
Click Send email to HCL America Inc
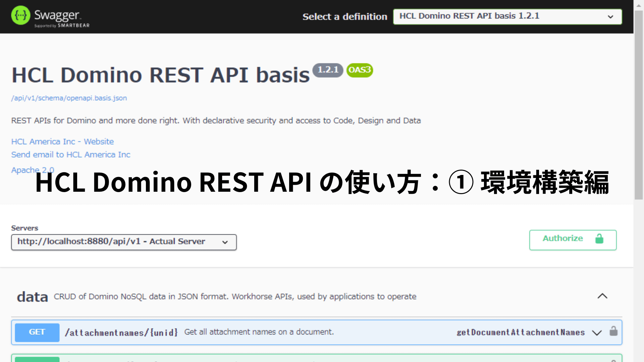point(71,155)
